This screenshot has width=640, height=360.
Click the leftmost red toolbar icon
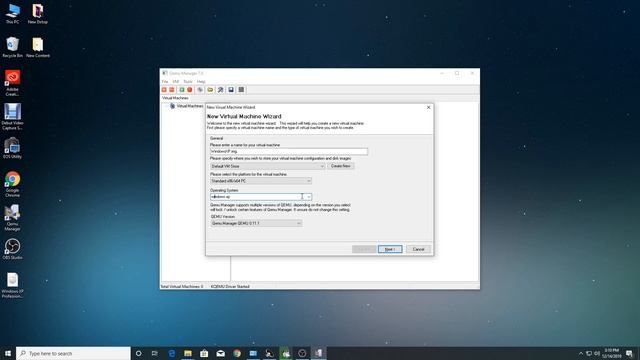click(164, 90)
